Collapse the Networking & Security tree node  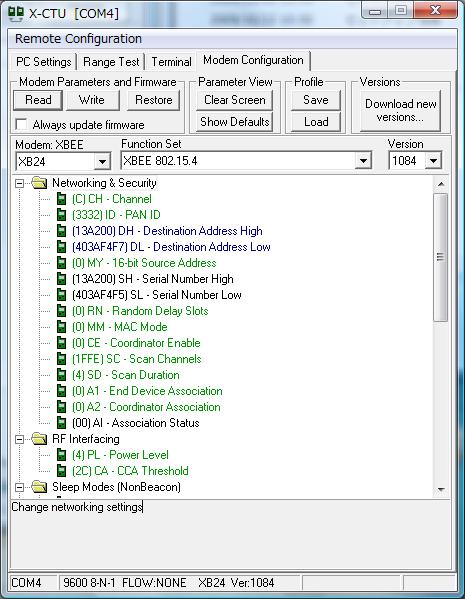pyautogui.click(x=19, y=183)
